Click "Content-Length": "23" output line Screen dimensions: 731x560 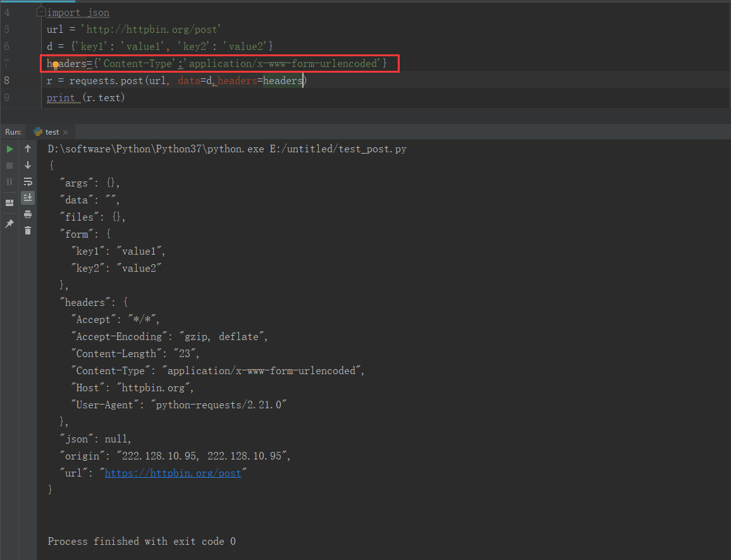[135, 353]
